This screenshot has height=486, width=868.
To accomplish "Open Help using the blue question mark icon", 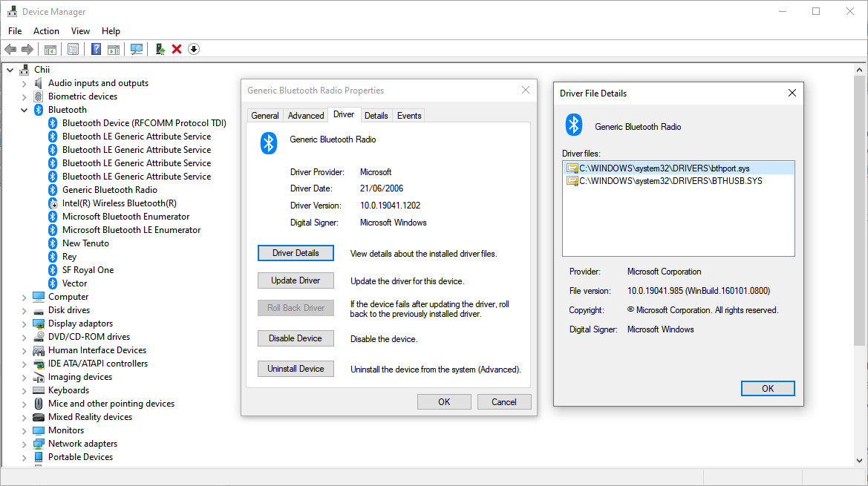I will (97, 49).
